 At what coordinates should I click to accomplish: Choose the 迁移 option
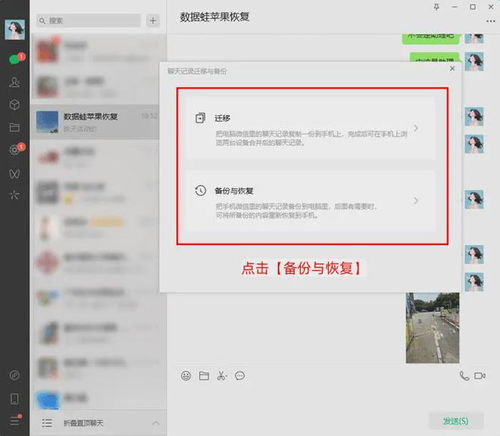click(x=312, y=128)
